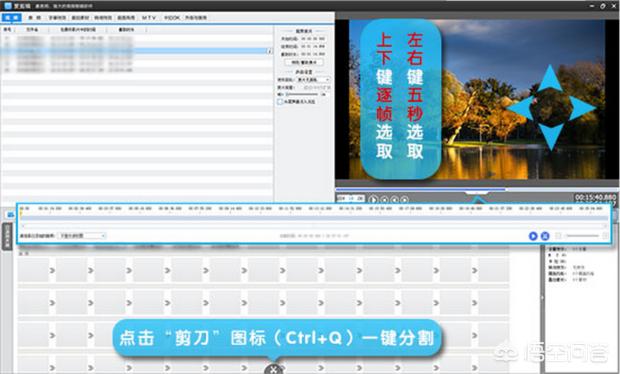Open the dropdown at the timeline's bottom left

click(x=82, y=236)
